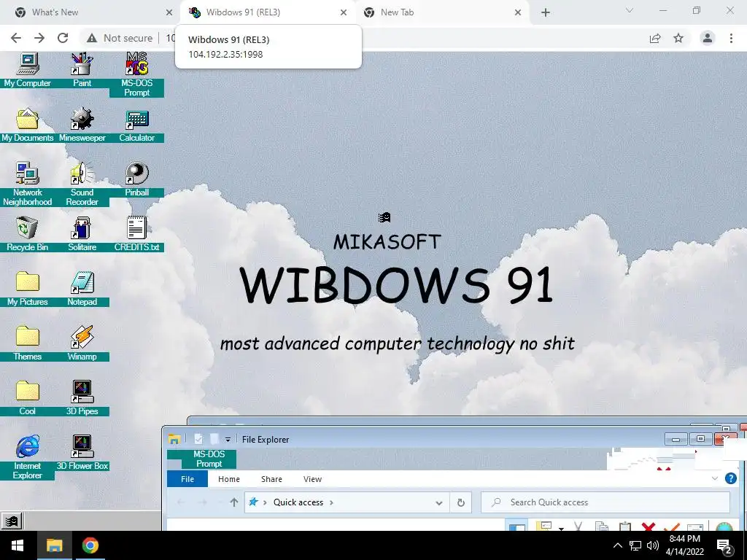
Task: Open the Cool folder icon
Action: pyautogui.click(x=27, y=398)
